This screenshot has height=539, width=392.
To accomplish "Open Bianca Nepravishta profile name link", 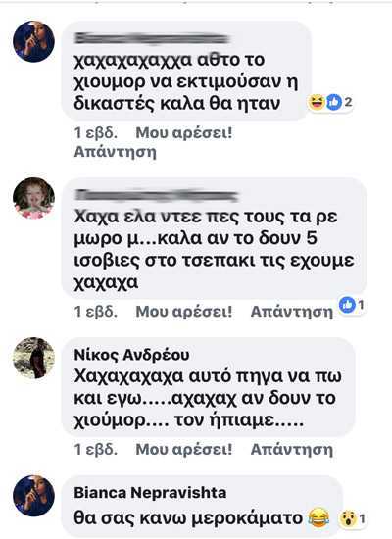I will tap(150, 493).
